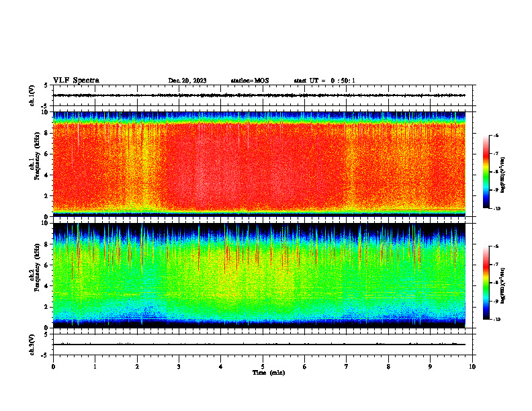532x411 pixels.
Task: Click the "VLF Spectra" plot title
Action: tap(76, 81)
